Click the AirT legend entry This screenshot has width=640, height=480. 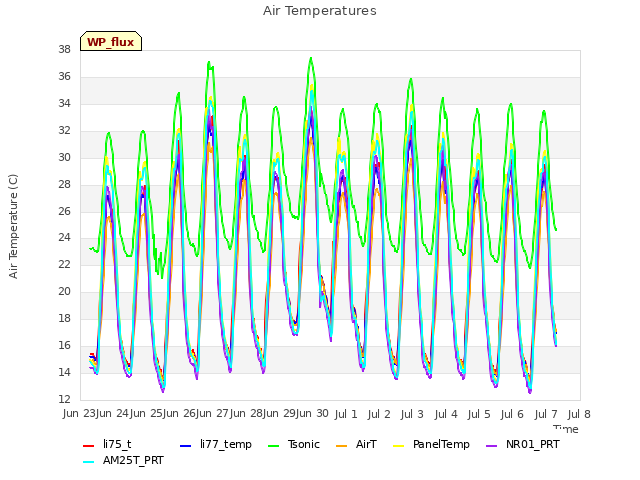click(356, 444)
